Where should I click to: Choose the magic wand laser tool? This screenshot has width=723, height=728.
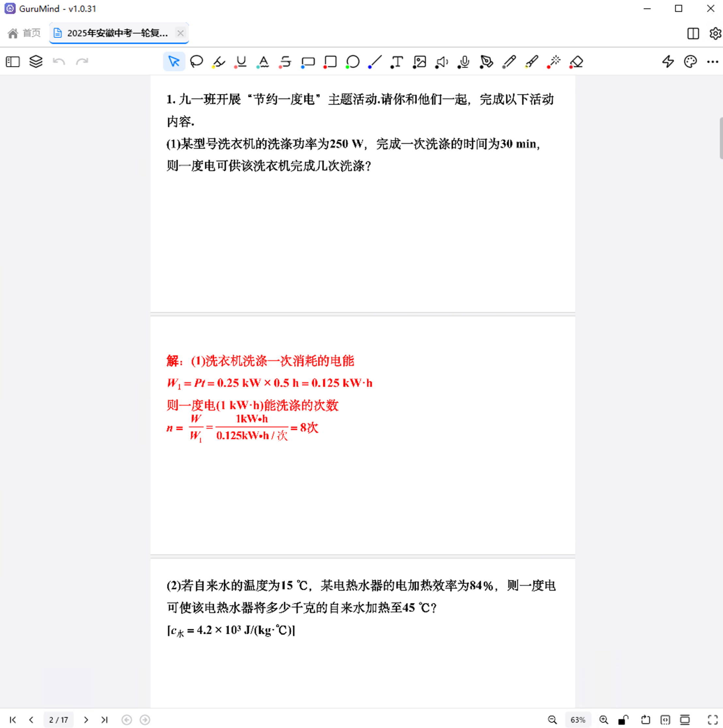pos(553,61)
